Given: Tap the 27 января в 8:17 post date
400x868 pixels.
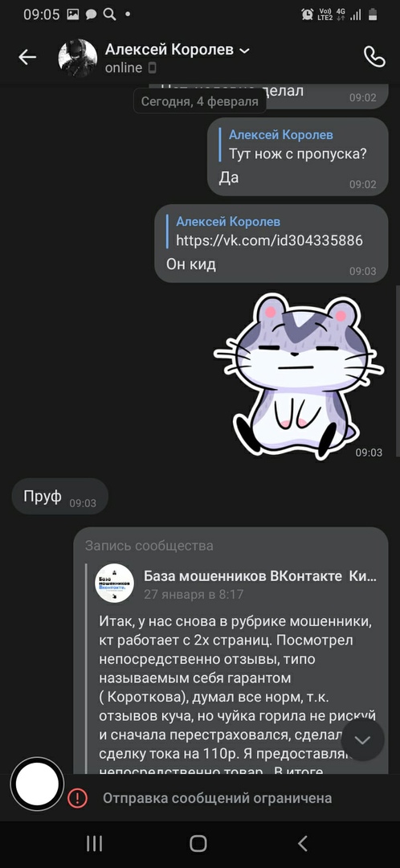Looking at the screenshot, I should pos(193,595).
